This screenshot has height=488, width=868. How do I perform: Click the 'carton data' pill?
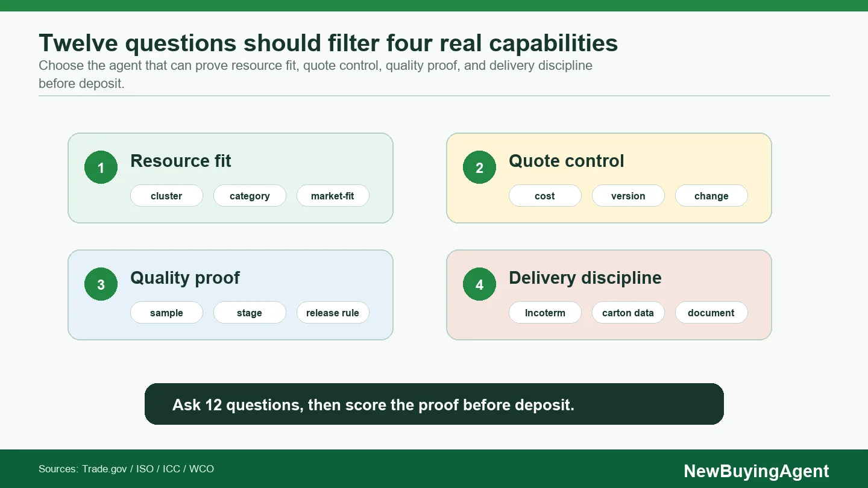628,313
